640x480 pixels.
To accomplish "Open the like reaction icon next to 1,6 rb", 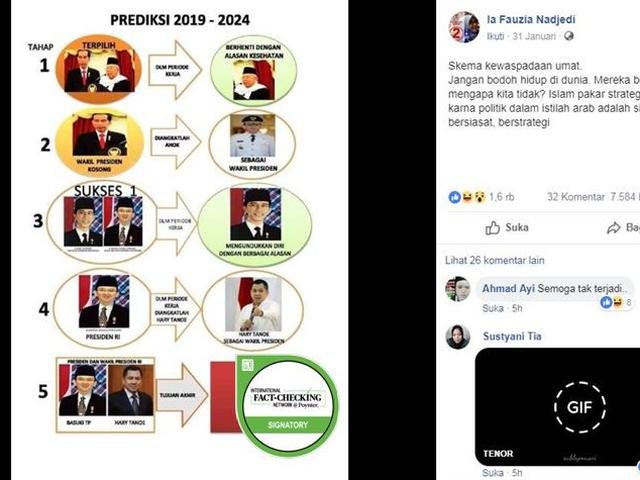I will (x=454, y=197).
